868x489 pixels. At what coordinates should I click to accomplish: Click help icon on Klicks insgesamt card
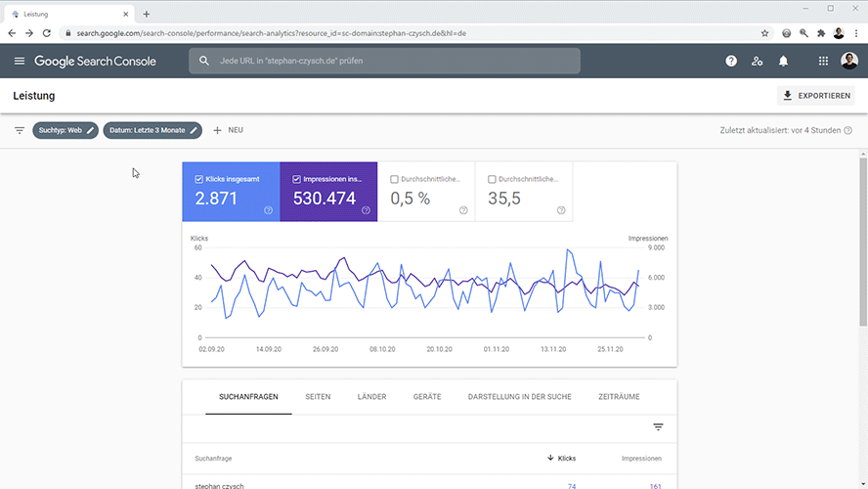(269, 210)
